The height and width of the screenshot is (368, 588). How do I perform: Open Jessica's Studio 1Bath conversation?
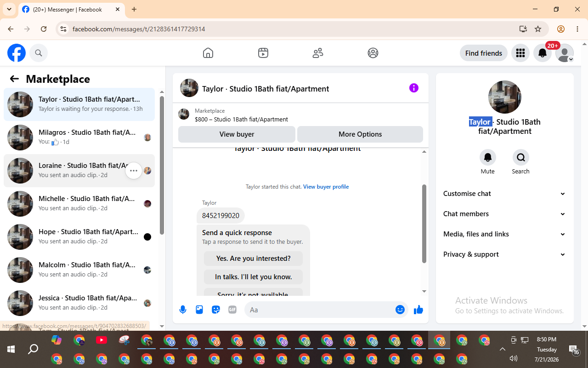coord(79,303)
